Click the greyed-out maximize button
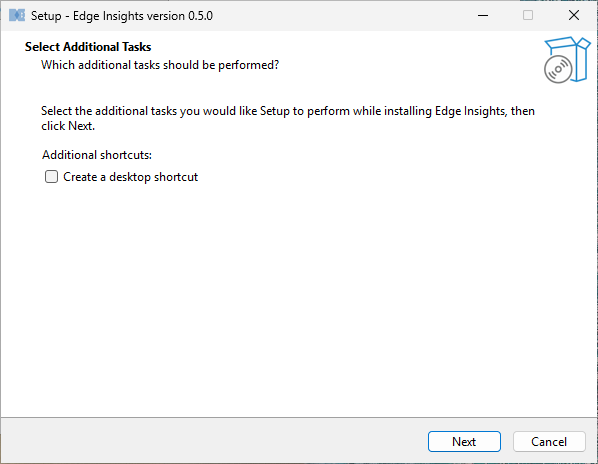Viewport: 598px width, 464px height. click(x=528, y=16)
